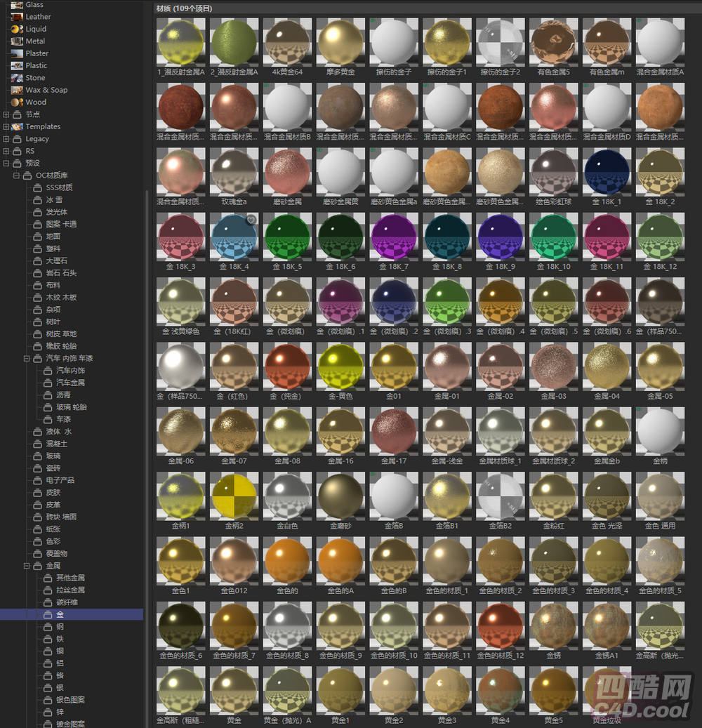Toggle favorite heart on 金 18K_4
This screenshot has width=702, height=728.
pyautogui.click(x=251, y=219)
